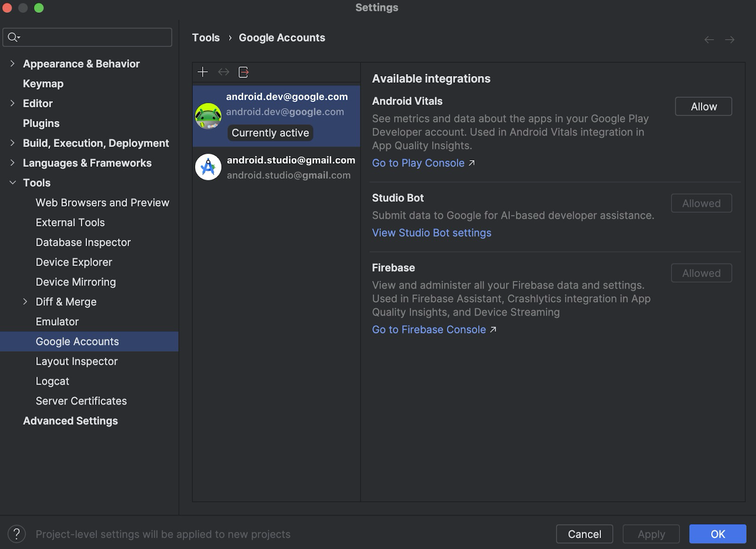
Task: Click Available integrations heading
Action: [431, 79]
